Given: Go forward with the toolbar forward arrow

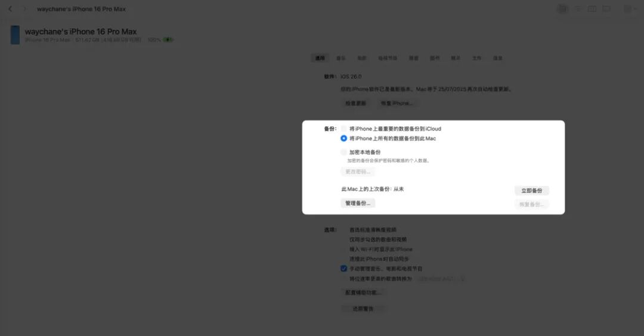Looking at the screenshot, I should 24,8.
